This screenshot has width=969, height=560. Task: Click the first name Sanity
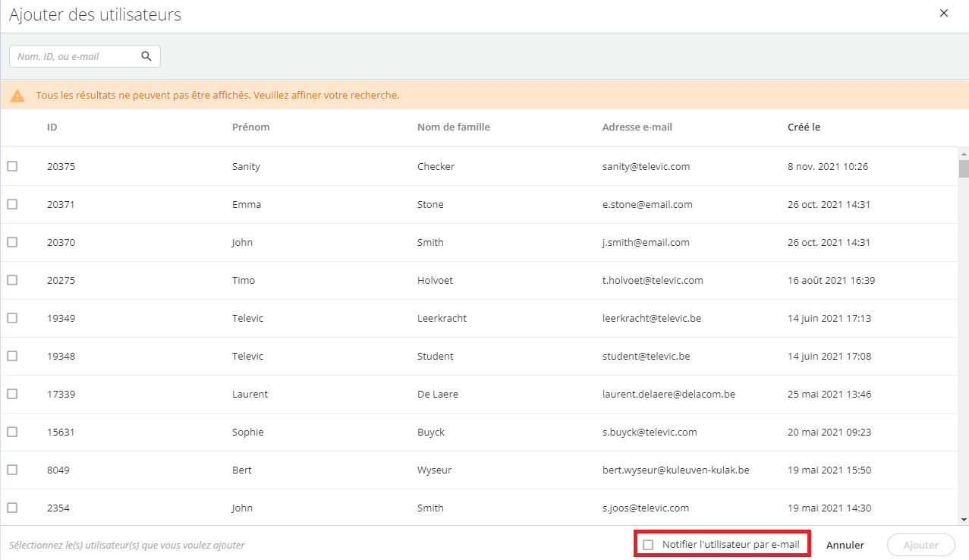pyautogui.click(x=246, y=166)
